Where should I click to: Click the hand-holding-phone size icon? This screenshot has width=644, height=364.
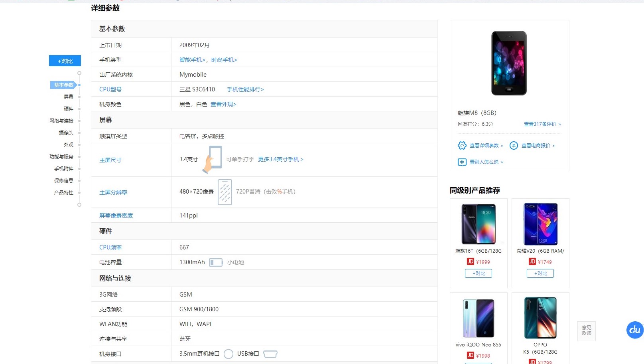[x=212, y=159]
